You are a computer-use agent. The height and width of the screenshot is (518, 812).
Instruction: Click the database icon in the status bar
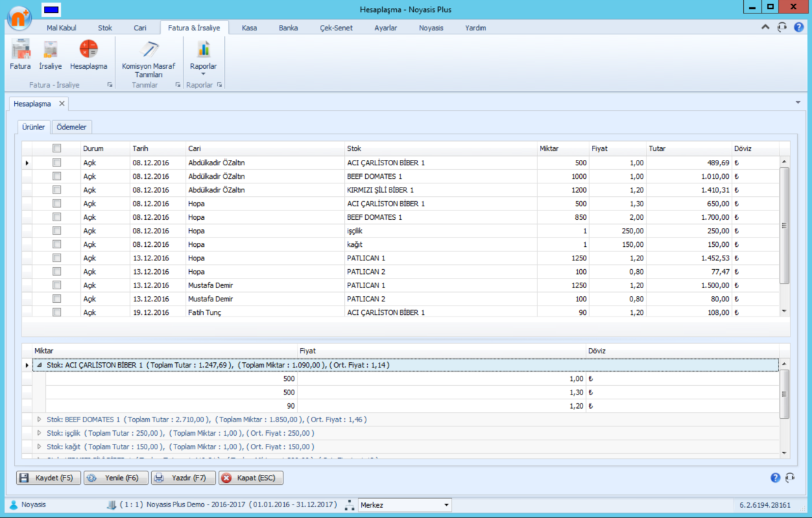111,505
